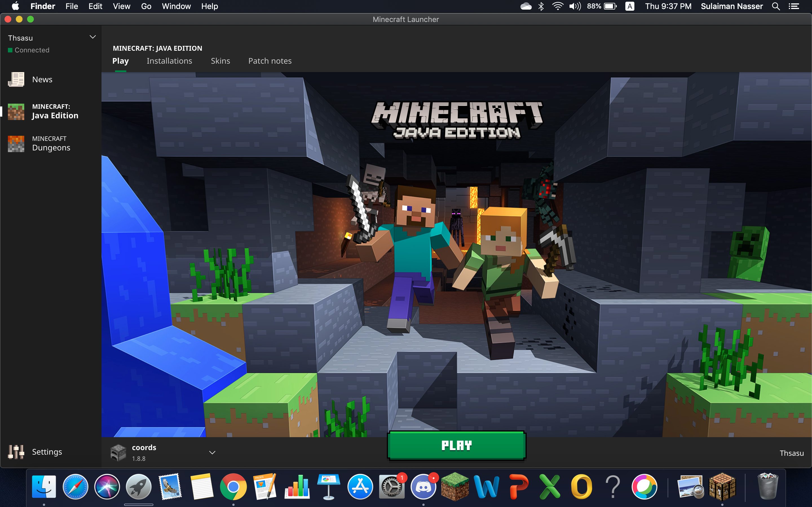Image resolution: width=812 pixels, height=507 pixels.
Task: Click the coords installation furnace icon
Action: tap(118, 452)
